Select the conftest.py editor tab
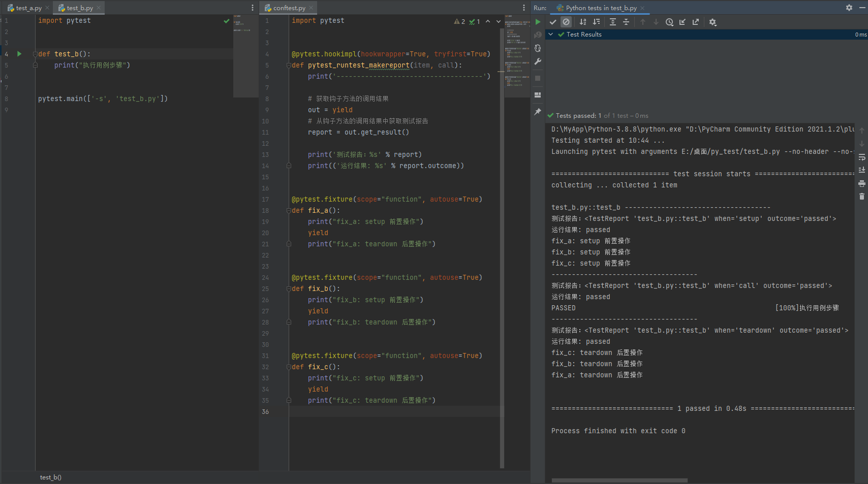 click(289, 8)
